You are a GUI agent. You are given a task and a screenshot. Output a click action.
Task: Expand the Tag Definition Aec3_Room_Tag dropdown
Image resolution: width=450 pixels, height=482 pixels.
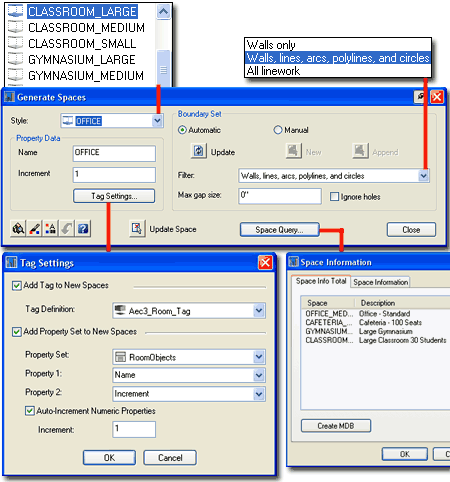coord(259,311)
